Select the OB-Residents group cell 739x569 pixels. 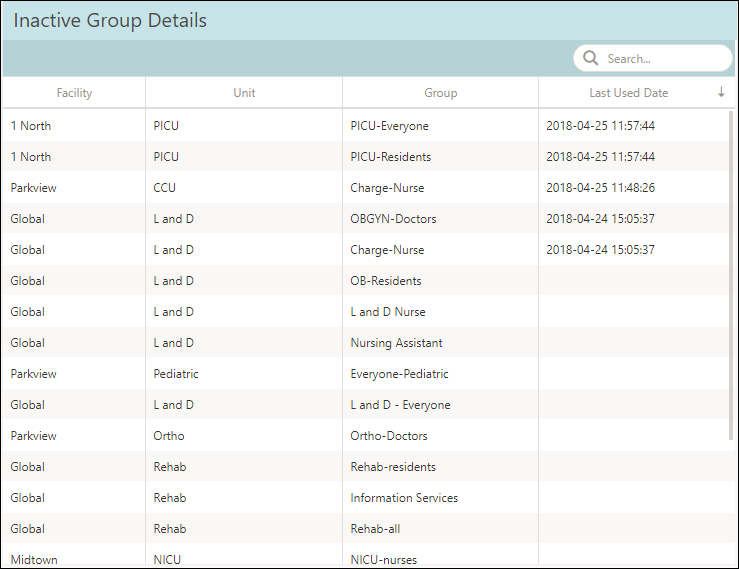point(386,281)
